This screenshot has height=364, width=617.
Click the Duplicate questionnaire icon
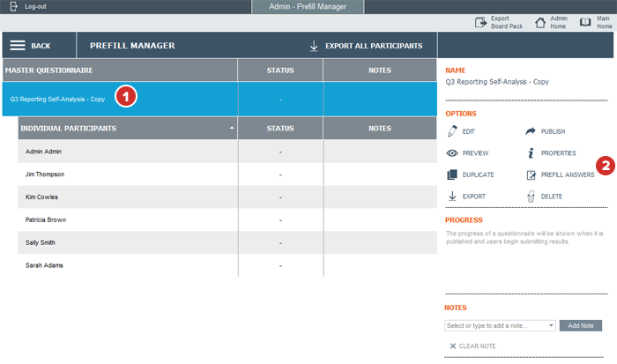452,175
